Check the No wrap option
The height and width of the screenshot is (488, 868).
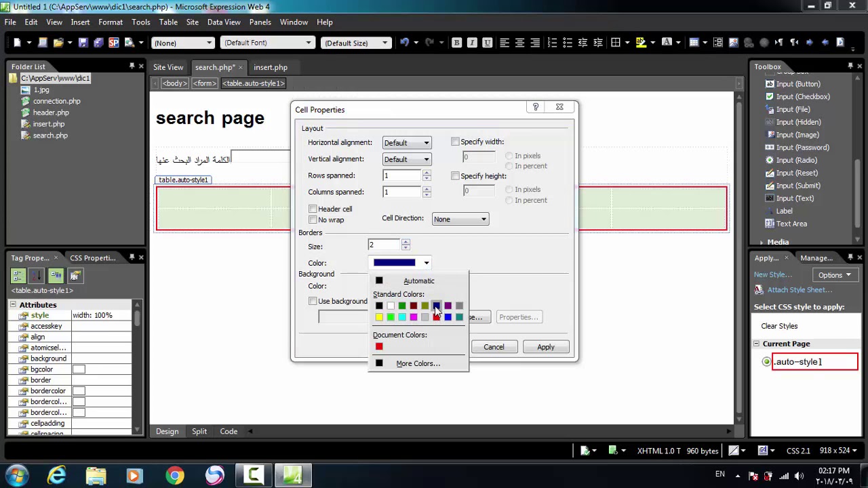(x=313, y=220)
